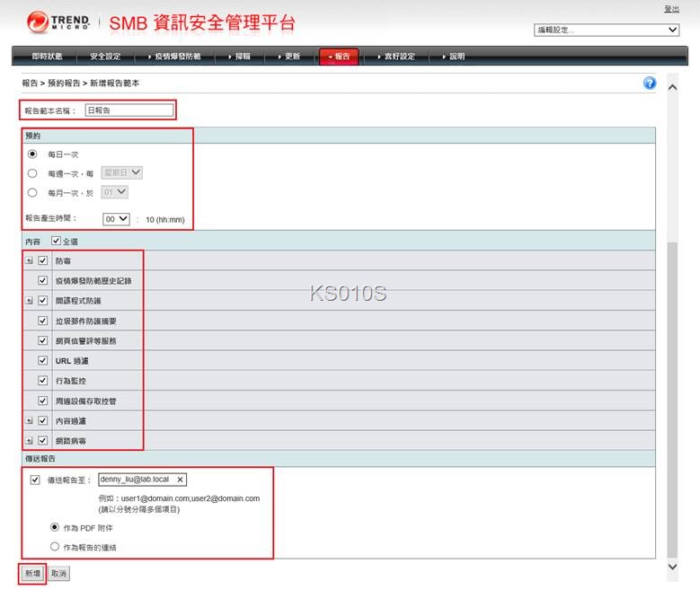Viewport: 700px width, 590px height.
Task: Toggle the 全選 checkbox
Action: [x=56, y=241]
